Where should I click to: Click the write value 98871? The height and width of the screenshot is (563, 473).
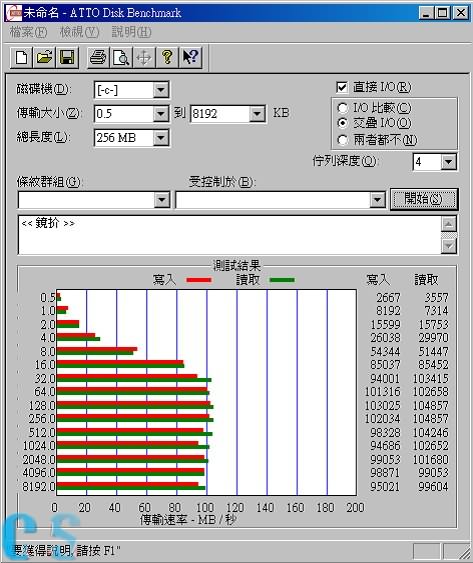(x=385, y=473)
